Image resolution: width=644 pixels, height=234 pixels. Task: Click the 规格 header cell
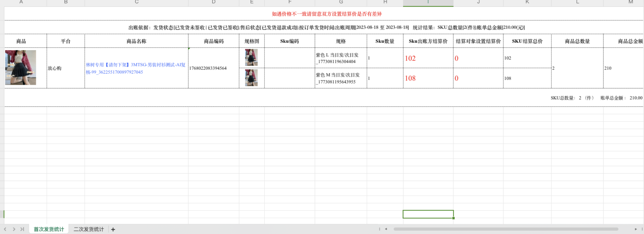click(x=341, y=41)
